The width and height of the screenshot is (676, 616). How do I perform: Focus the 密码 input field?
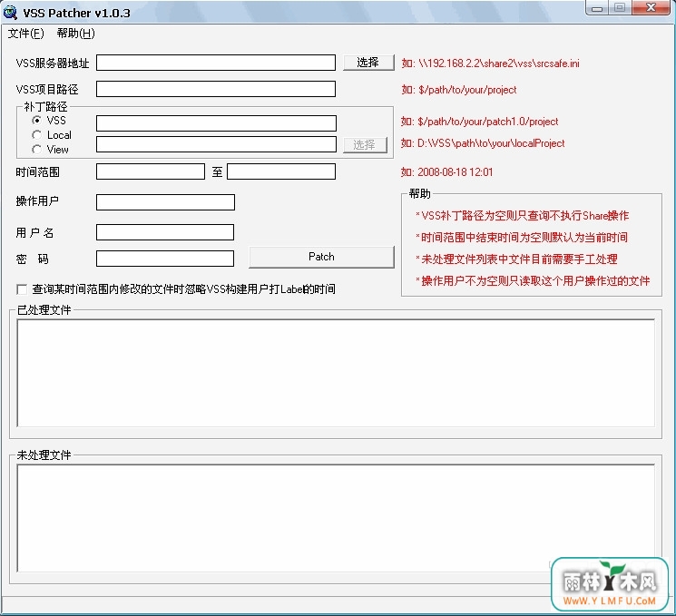click(x=165, y=259)
